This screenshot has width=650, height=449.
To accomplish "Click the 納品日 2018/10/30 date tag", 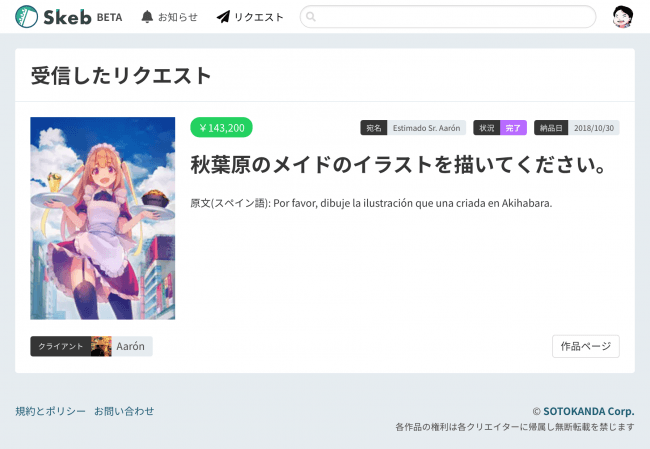I will coord(577,128).
